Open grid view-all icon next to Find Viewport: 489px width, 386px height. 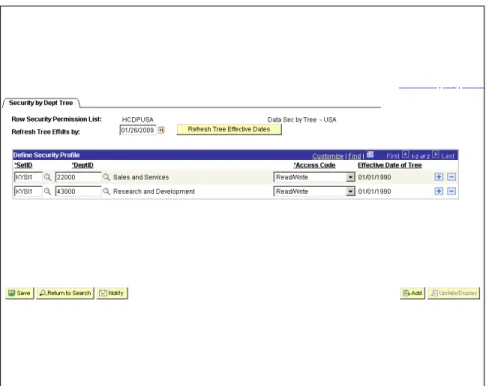pyautogui.click(x=370, y=154)
